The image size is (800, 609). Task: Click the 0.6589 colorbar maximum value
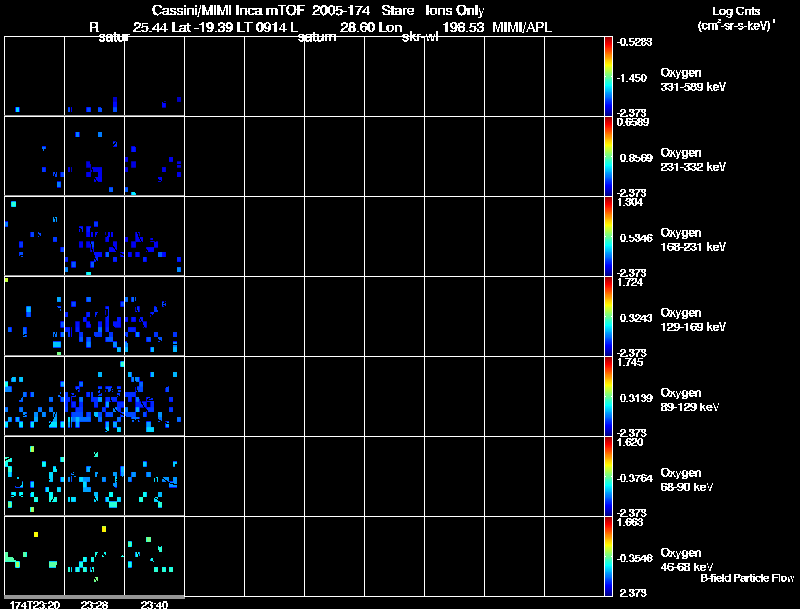(x=633, y=122)
